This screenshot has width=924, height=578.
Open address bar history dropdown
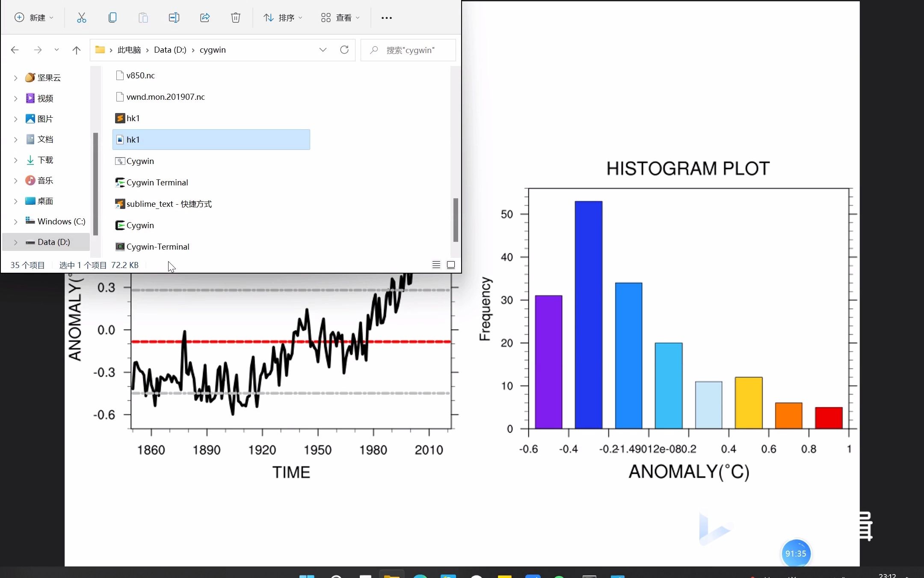(x=323, y=50)
